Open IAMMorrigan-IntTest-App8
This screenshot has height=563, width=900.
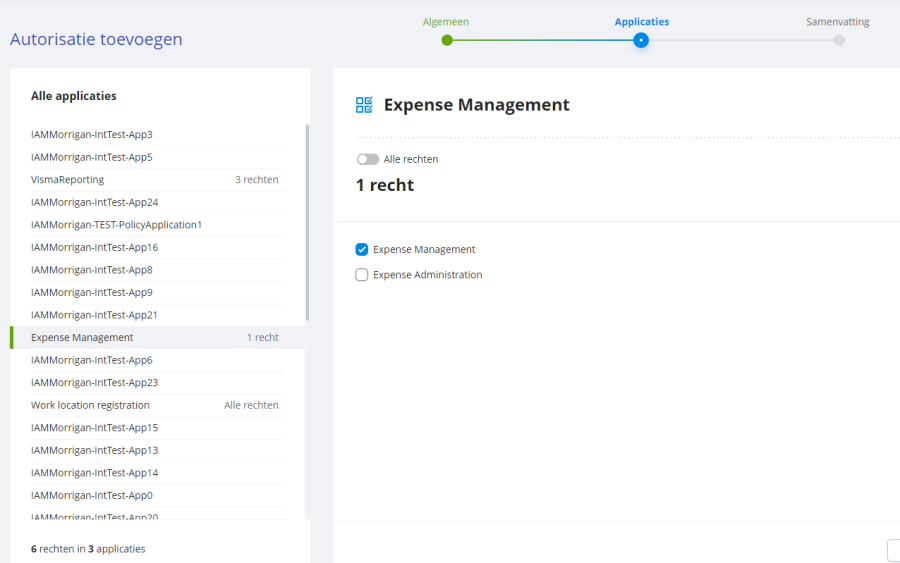click(156, 270)
